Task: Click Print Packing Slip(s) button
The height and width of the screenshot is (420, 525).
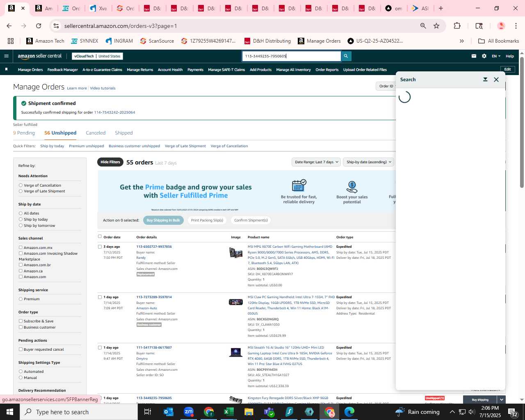Action: (x=207, y=220)
